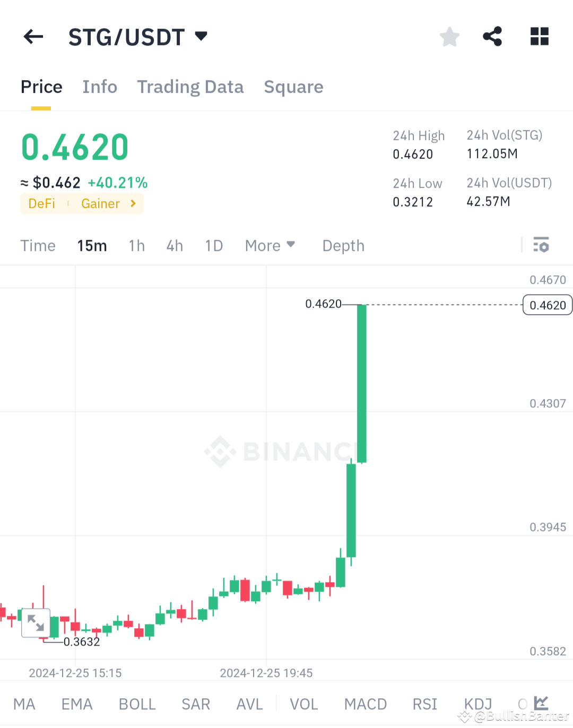Open the Square tab
The width and height of the screenshot is (573, 728).
tap(293, 86)
